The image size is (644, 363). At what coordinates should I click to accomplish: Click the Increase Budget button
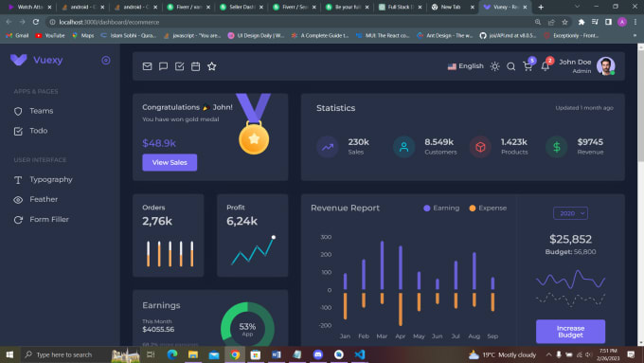[x=570, y=332]
